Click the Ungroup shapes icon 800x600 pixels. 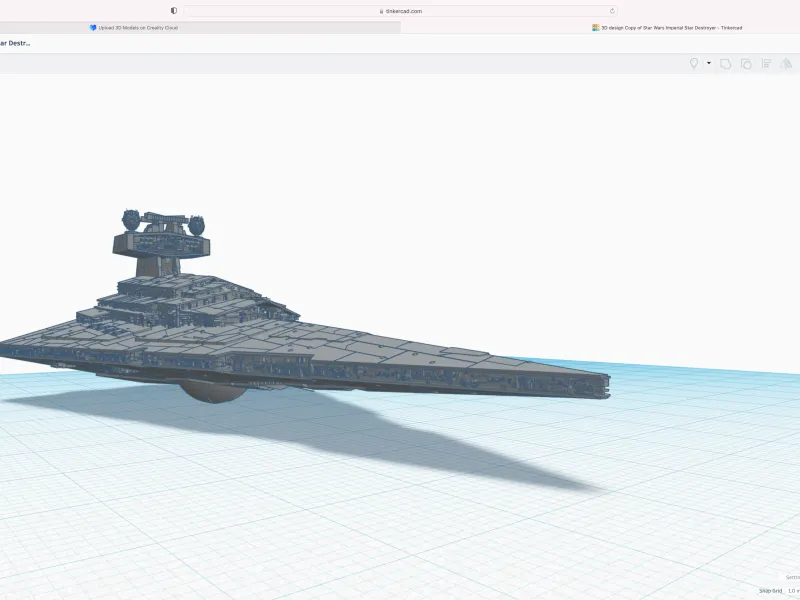(x=746, y=64)
